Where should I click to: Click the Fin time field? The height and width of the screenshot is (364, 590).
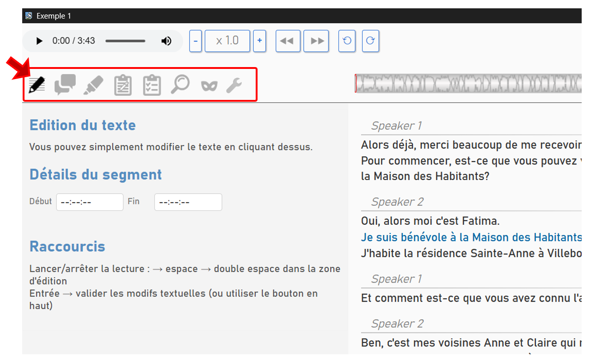[x=188, y=202]
